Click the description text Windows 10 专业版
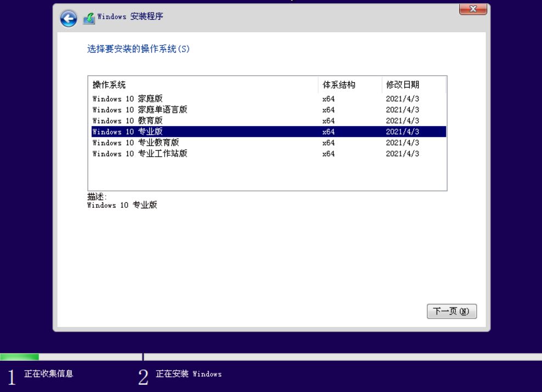The width and height of the screenshot is (542, 392). pos(122,205)
